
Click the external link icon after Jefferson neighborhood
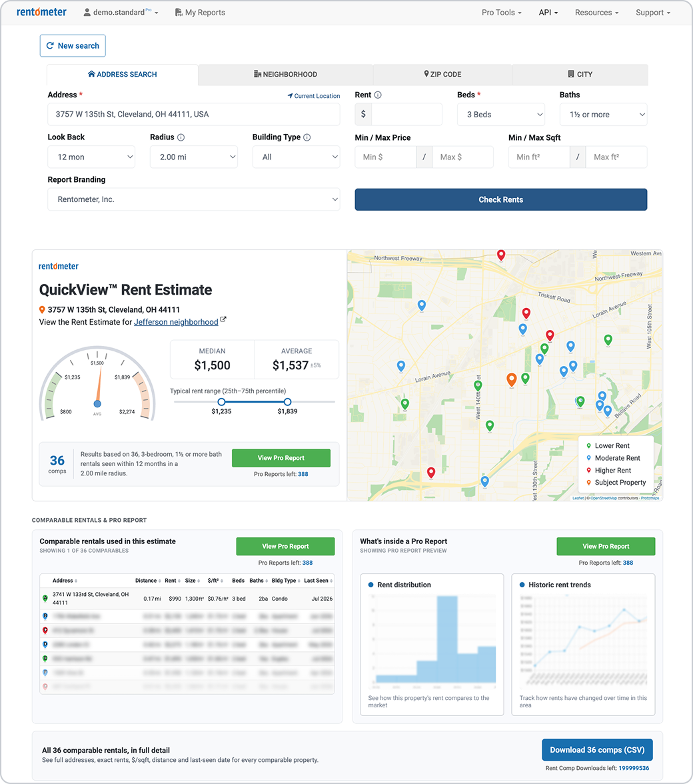point(223,319)
